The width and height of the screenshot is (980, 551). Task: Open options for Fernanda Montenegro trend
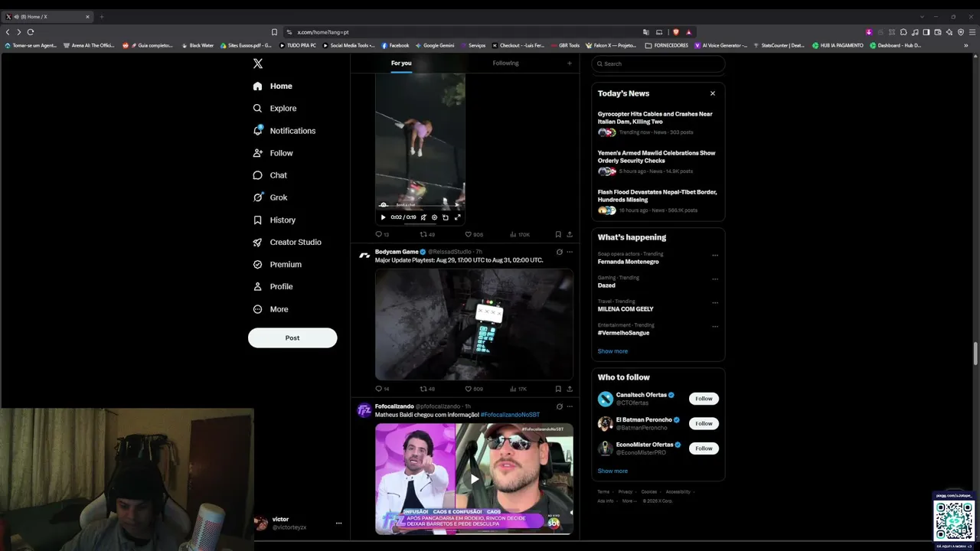pos(715,256)
